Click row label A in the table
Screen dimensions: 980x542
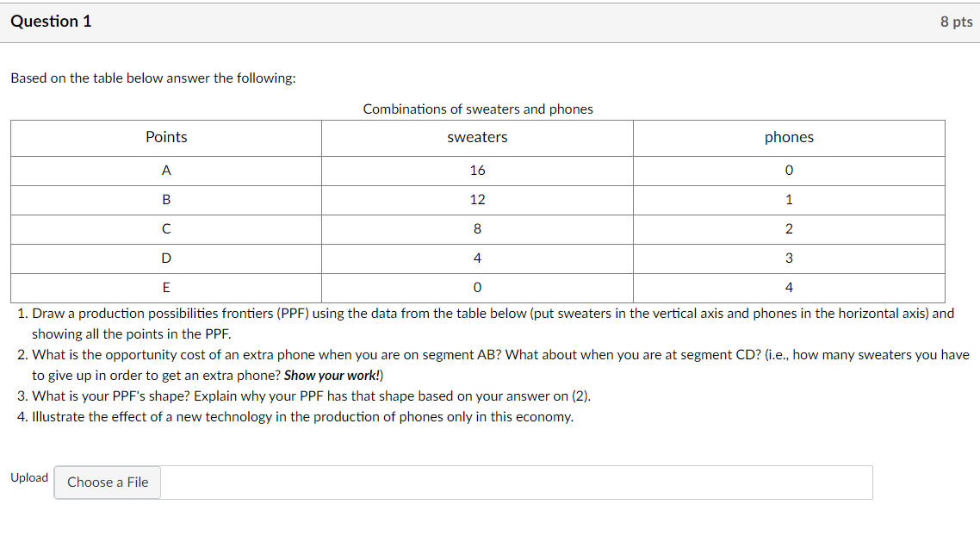click(166, 170)
